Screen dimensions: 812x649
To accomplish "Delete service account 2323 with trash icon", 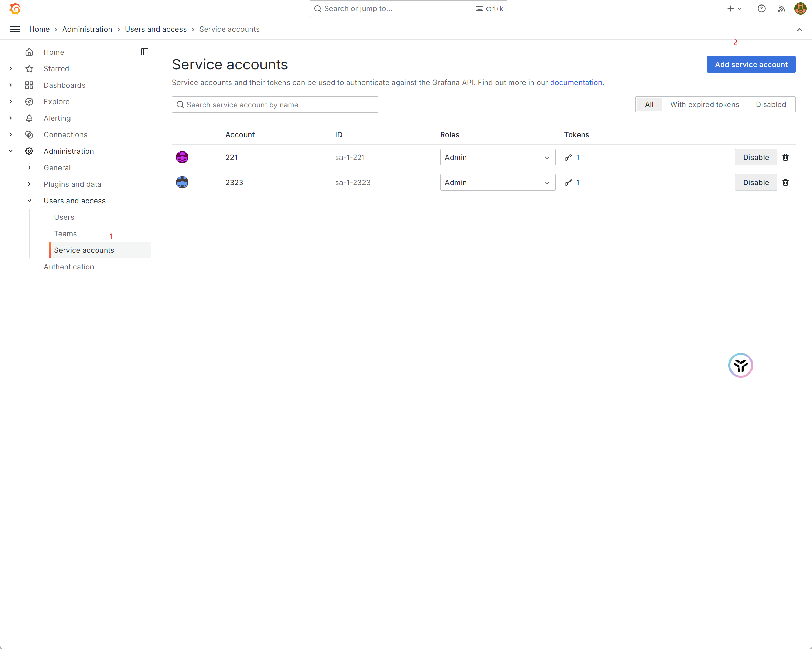I will pos(785,182).
